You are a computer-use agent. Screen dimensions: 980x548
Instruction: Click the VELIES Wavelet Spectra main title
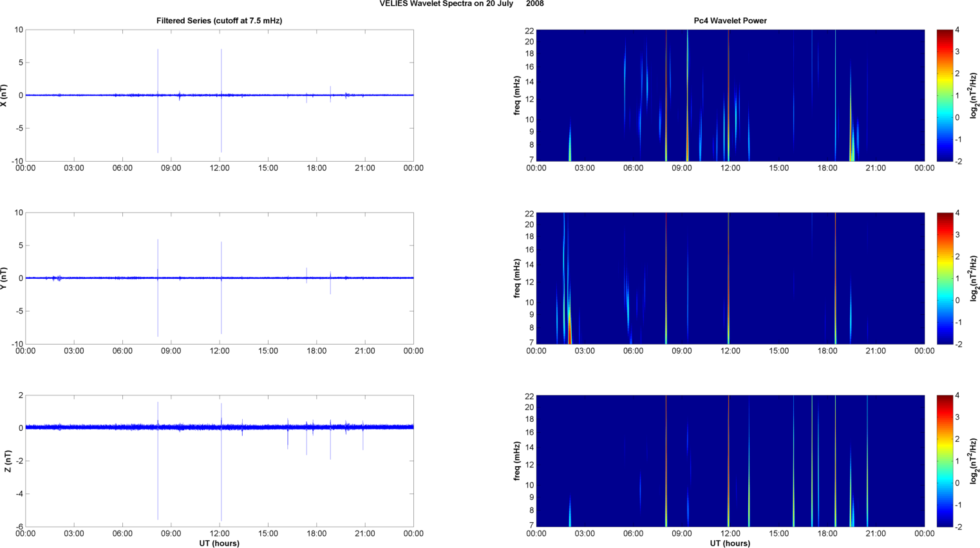pos(461,4)
